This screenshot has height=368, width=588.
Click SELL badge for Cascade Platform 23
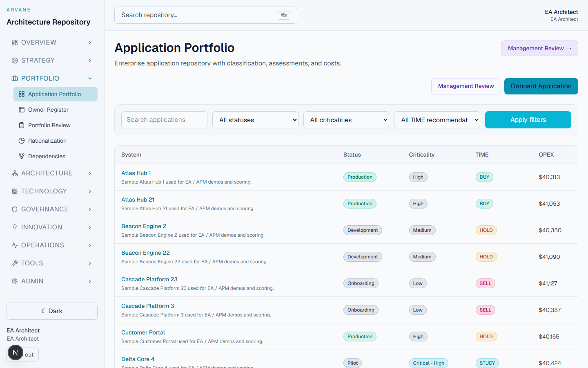pyautogui.click(x=485, y=283)
